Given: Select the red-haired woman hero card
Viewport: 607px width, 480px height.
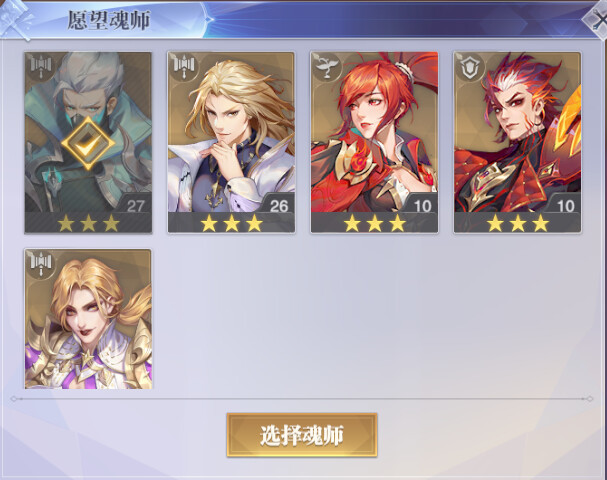Looking at the screenshot, I should pyautogui.click(x=374, y=142).
